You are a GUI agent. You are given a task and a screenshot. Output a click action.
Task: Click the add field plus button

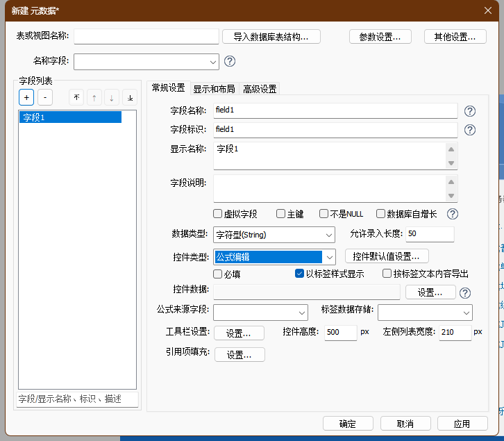click(x=26, y=98)
